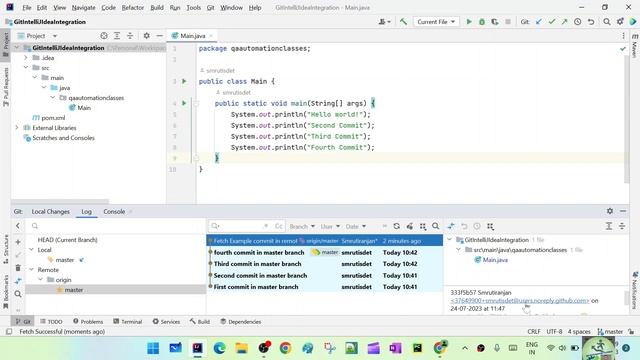The image size is (640, 360).
Task: Collapse the src folder in project tree
Action: click(26, 67)
